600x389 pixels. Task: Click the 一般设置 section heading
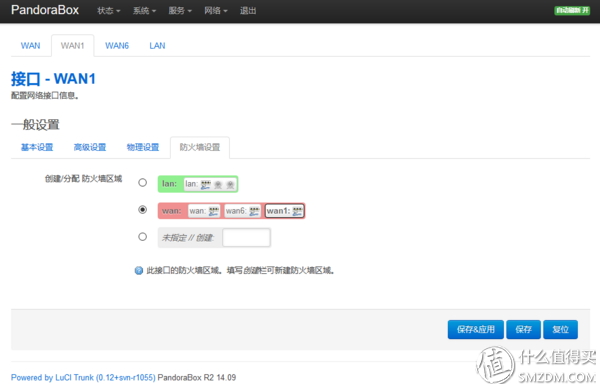(35, 125)
